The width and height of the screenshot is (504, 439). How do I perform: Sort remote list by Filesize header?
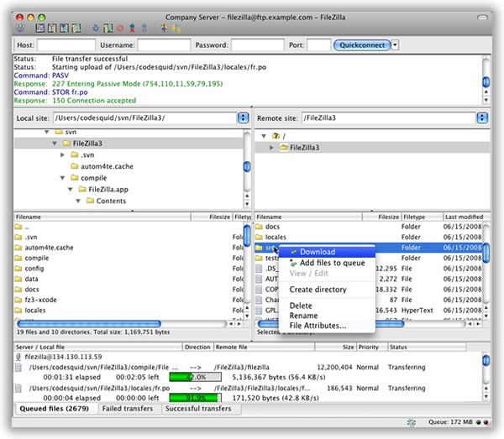(381, 217)
